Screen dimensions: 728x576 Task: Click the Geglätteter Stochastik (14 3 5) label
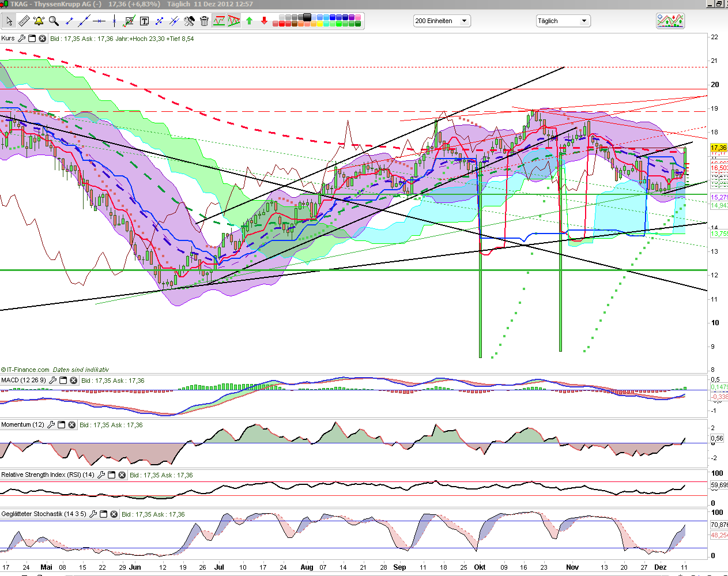tap(44, 514)
